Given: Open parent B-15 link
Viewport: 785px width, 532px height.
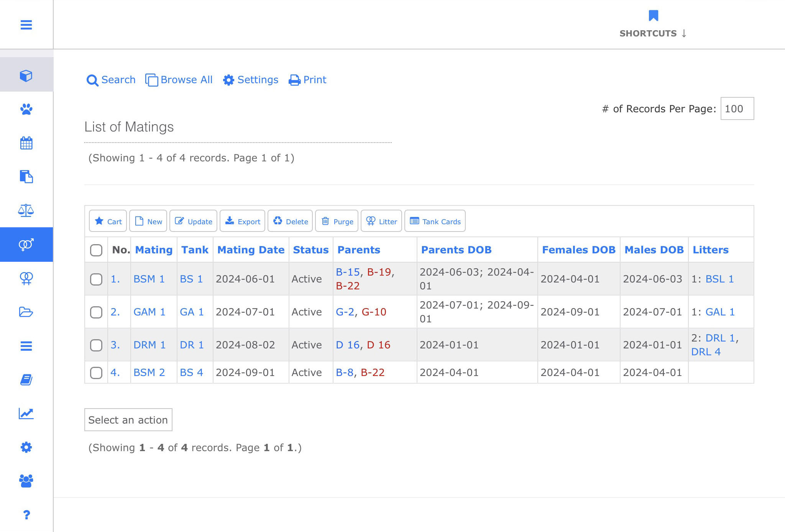Looking at the screenshot, I should point(348,272).
